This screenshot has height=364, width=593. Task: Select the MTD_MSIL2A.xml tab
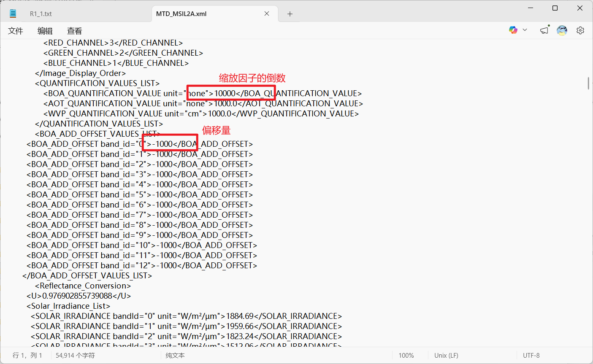pos(181,13)
